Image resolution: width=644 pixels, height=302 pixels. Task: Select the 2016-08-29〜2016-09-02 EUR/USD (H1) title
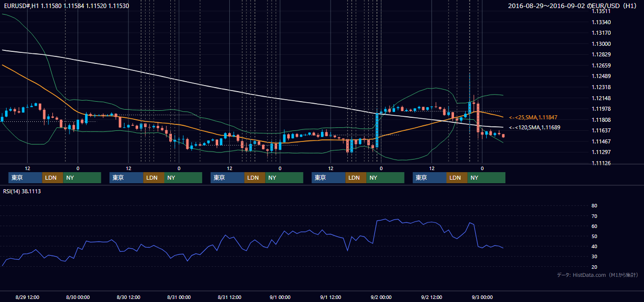[573, 6]
